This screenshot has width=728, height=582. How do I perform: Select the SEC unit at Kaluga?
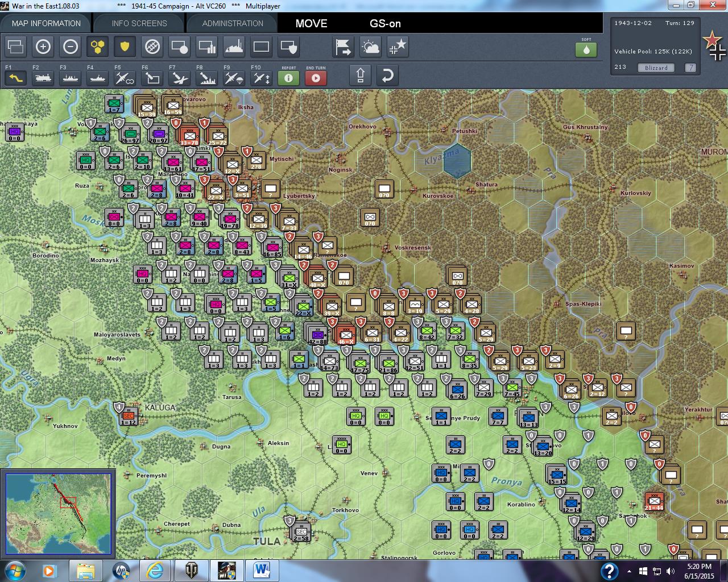129,418
